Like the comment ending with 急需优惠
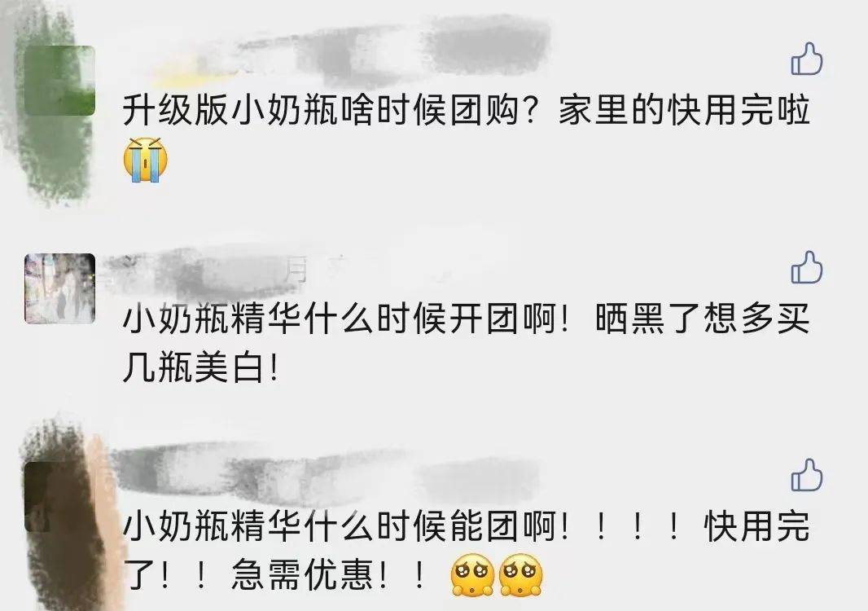The height and width of the screenshot is (611, 868). (x=807, y=475)
